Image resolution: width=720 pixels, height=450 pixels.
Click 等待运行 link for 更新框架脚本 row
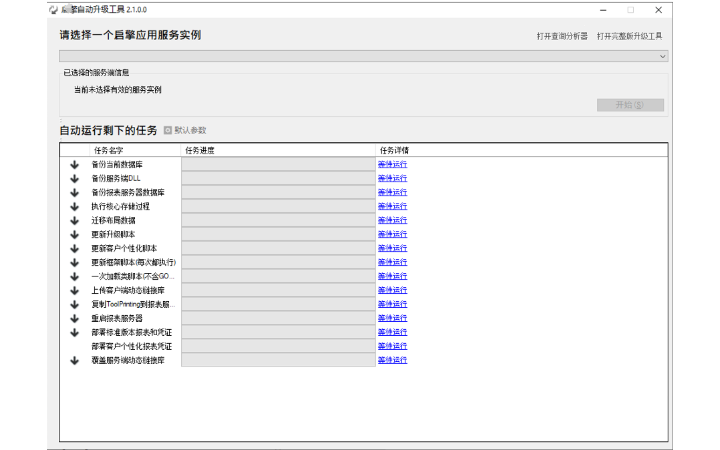coord(393,262)
